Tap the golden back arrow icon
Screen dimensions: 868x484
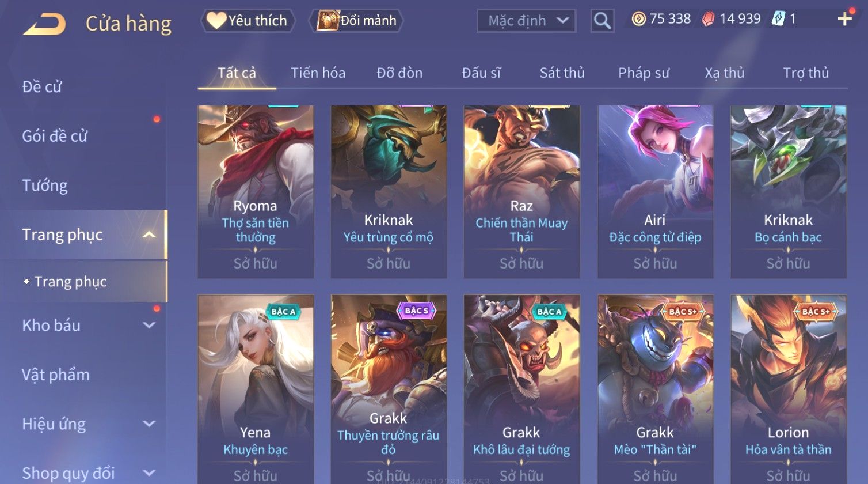tap(44, 24)
